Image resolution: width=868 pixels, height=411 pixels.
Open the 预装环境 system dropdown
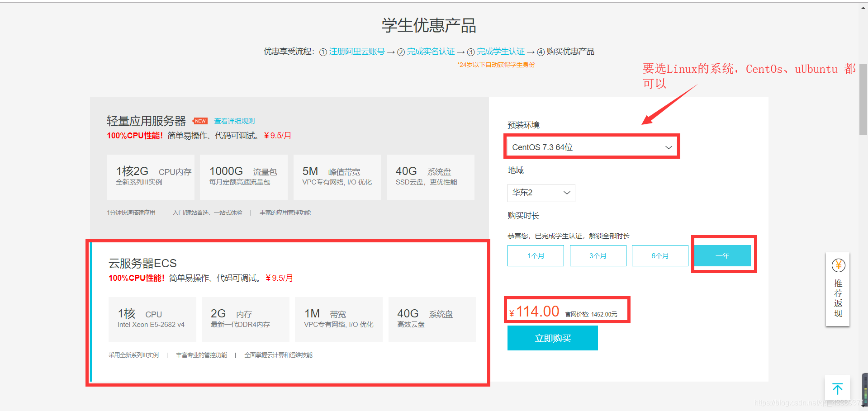591,146
